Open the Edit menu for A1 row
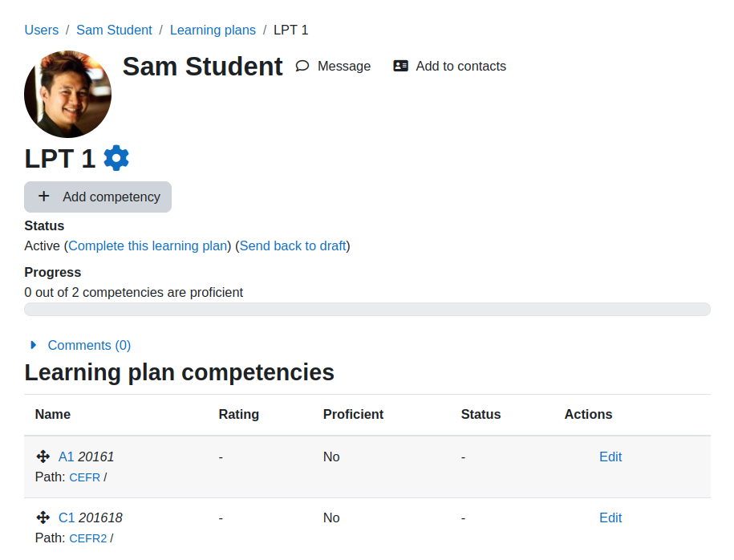This screenshot has width=734, height=560. [x=610, y=457]
